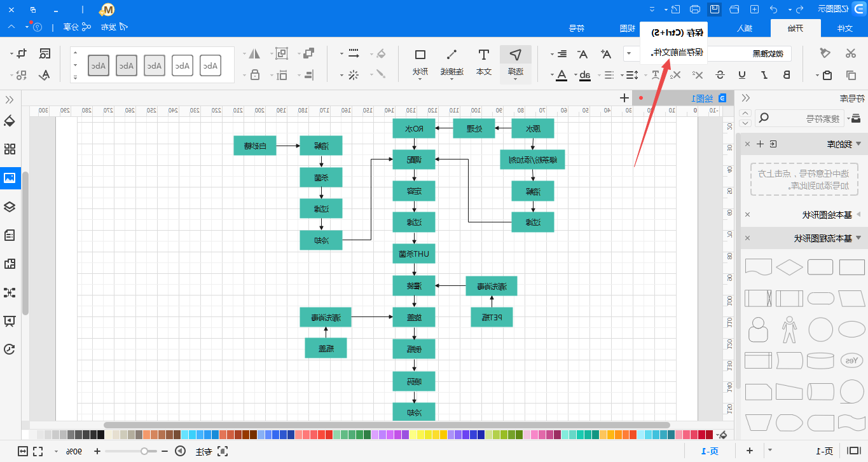Click the Print icon in title bar
868x462 pixels.
695,9
